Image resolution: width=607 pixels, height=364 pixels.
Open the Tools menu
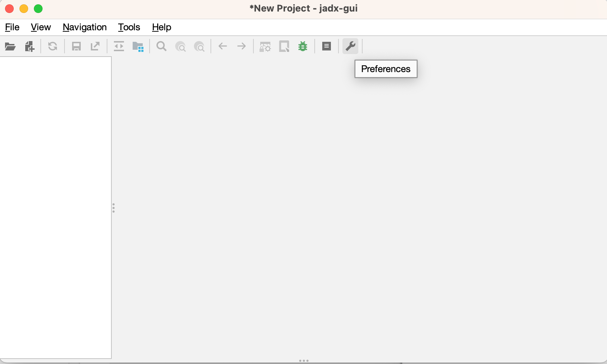point(129,27)
